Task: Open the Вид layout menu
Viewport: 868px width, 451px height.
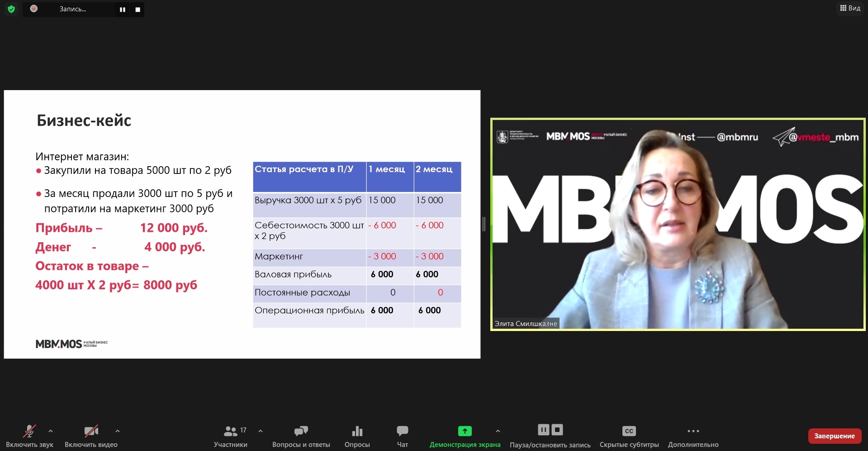Action: click(x=850, y=8)
